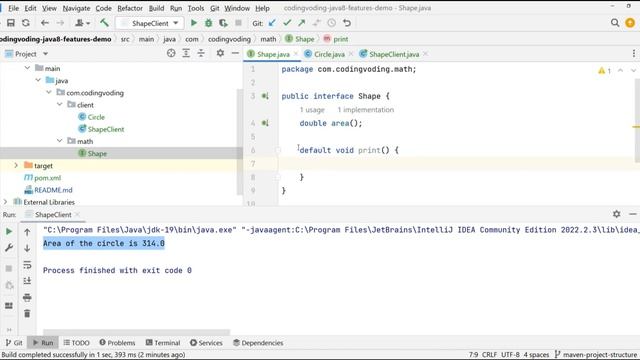Open ShapeClient run configuration dropdown
This screenshot has width=640, height=360.
151,23
